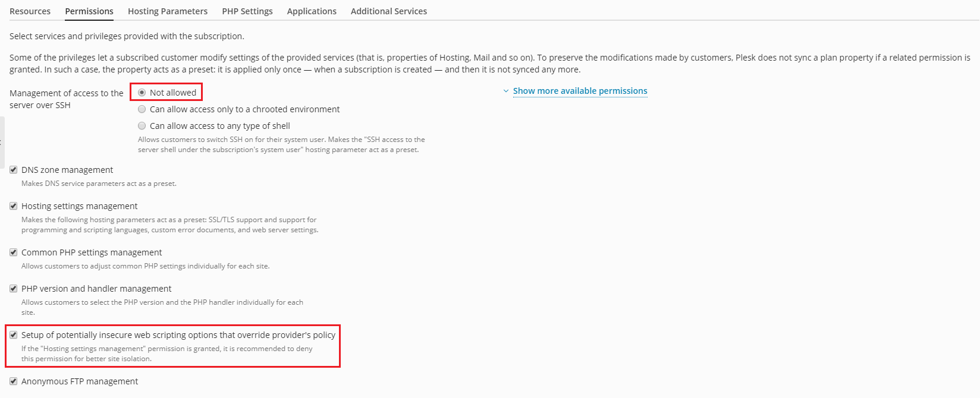Click the Permissions tab

coord(89,11)
